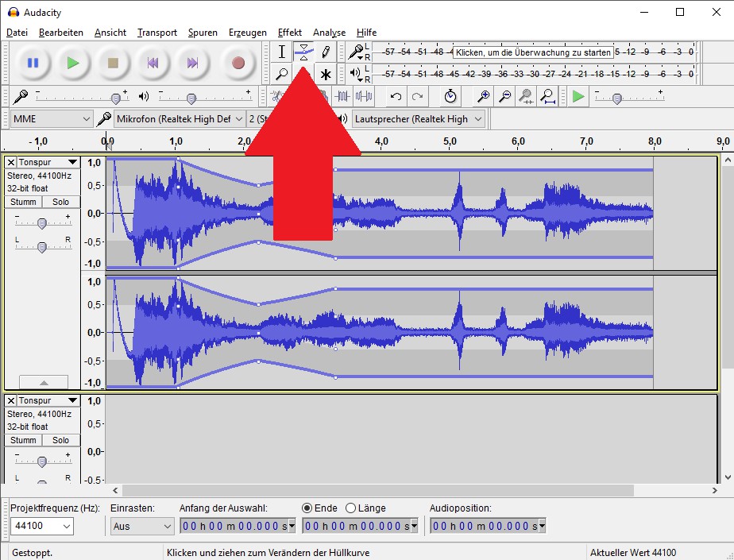The image size is (734, 560).
Task: Open the Effekt menu
Action: [x=289, y=33]
